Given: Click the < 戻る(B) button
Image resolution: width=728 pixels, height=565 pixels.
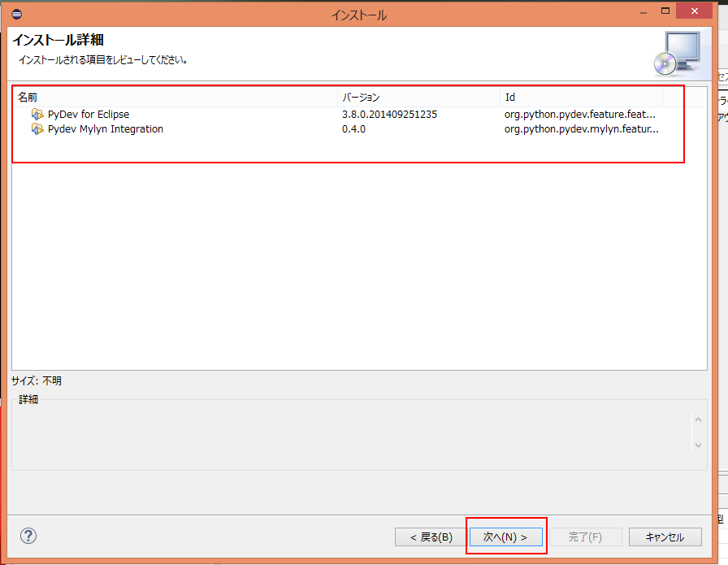Looking at the screenshot, I should tap(431, 537).
